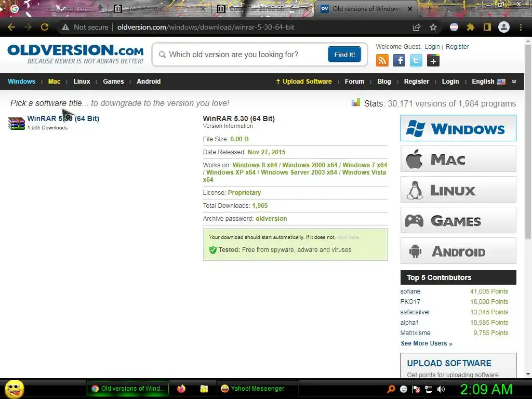The height and width of the screenshot is (399, 532).
Task: Open contributor safarisilver
Action: click(415, 312)
